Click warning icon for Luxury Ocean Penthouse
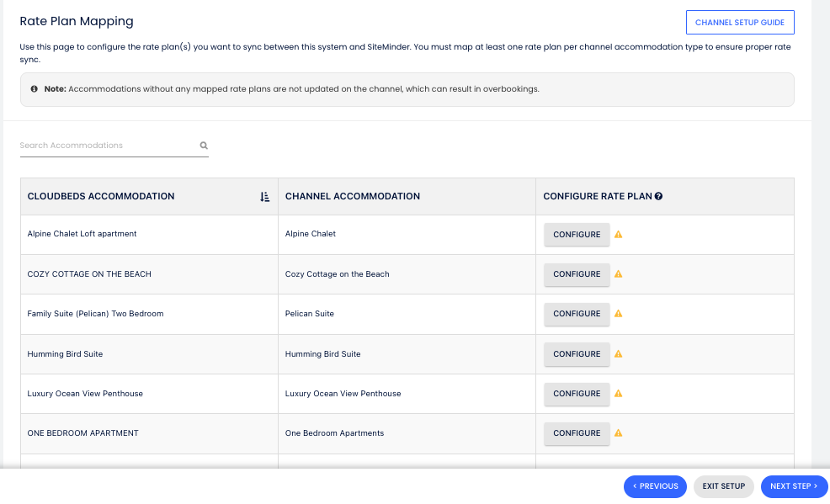 (619, 394)
